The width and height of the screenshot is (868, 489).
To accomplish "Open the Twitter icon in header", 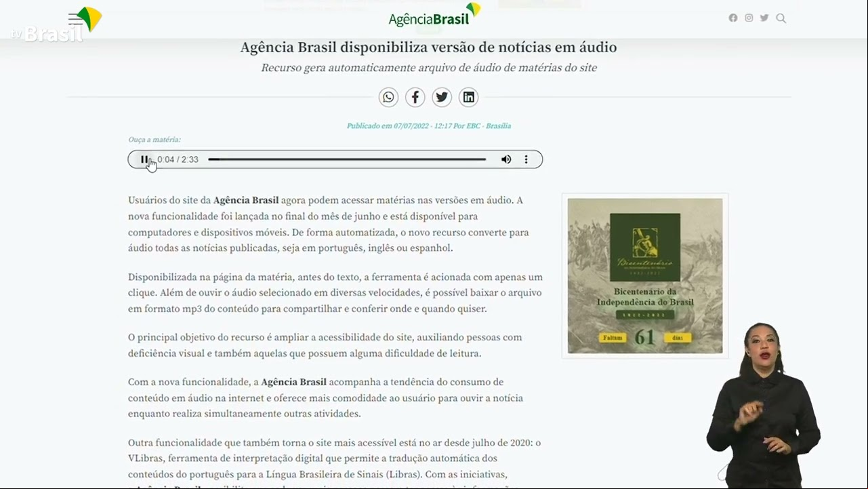I will click(764, 18).
